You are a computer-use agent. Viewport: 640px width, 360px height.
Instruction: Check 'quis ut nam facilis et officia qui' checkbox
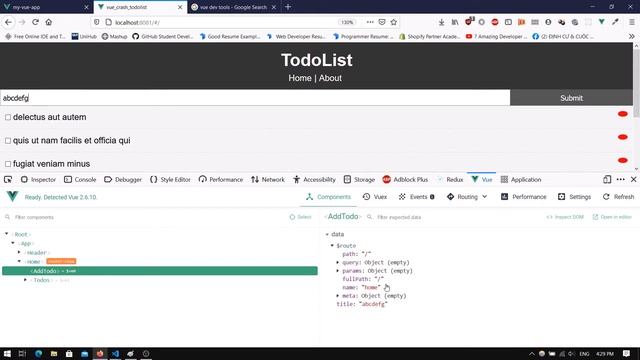[x=8, y=140]
